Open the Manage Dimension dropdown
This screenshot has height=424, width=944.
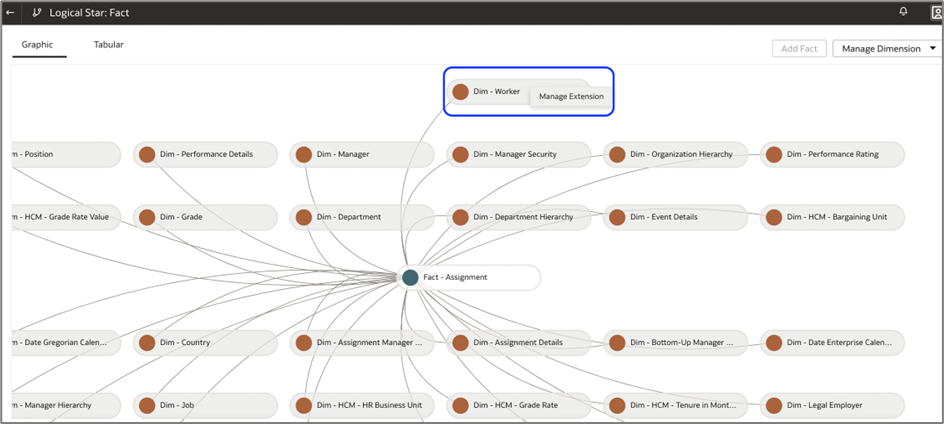pyautogui.click(x=889, y=49)
